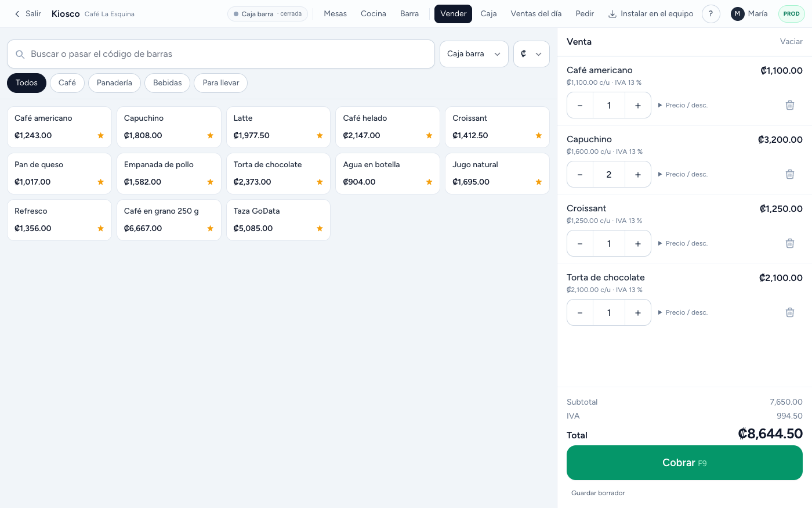Image resolution: width=812 pixels, height=508 pixels.
Task: Click the help question mark icon
Action: (x=710, y=14)
